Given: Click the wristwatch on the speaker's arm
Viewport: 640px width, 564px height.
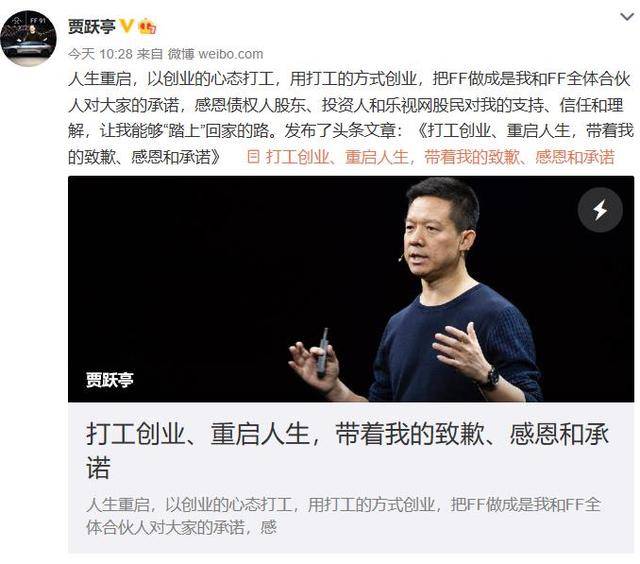Looking at the screenshot, I should click(490, 377).
